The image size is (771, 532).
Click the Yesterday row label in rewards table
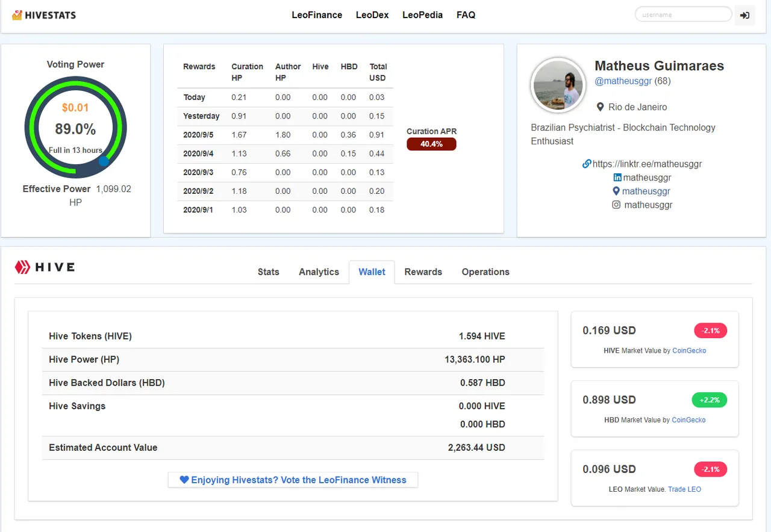(x=201, y=116)
